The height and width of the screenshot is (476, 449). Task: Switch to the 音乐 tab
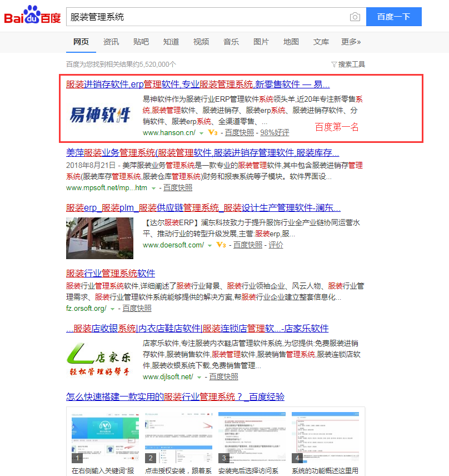tap(231, 42)
